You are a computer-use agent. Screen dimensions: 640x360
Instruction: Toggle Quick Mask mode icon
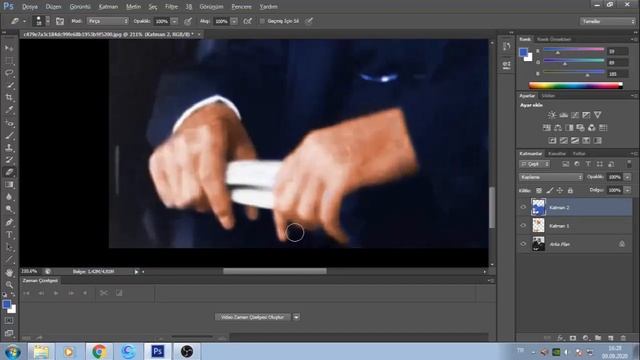(9, 321)
